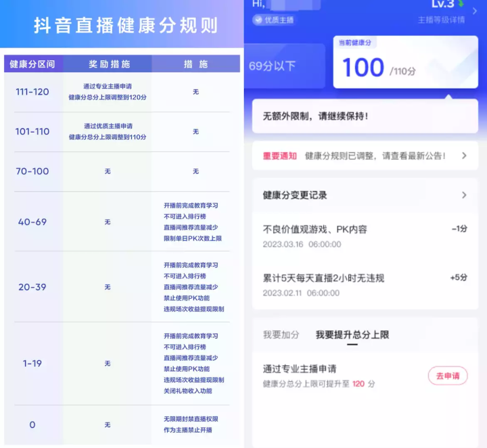Click the 奖励措施 table column header
The width and height of the screenshot is (487, 448).
tap(109, 64)
